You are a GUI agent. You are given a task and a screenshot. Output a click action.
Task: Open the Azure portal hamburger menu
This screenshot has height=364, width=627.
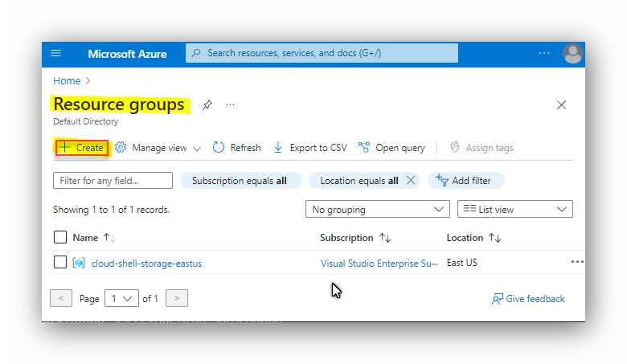[x=55, y=53]
